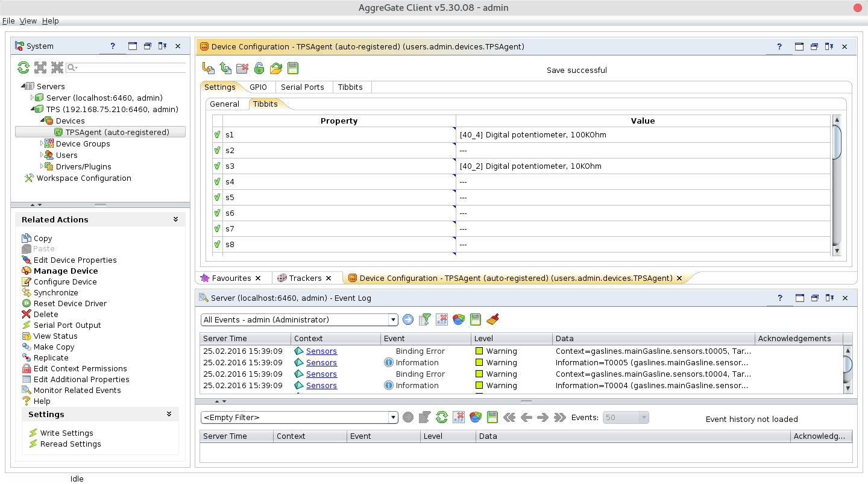Switch to the Favourites tab

pos(231,278)
